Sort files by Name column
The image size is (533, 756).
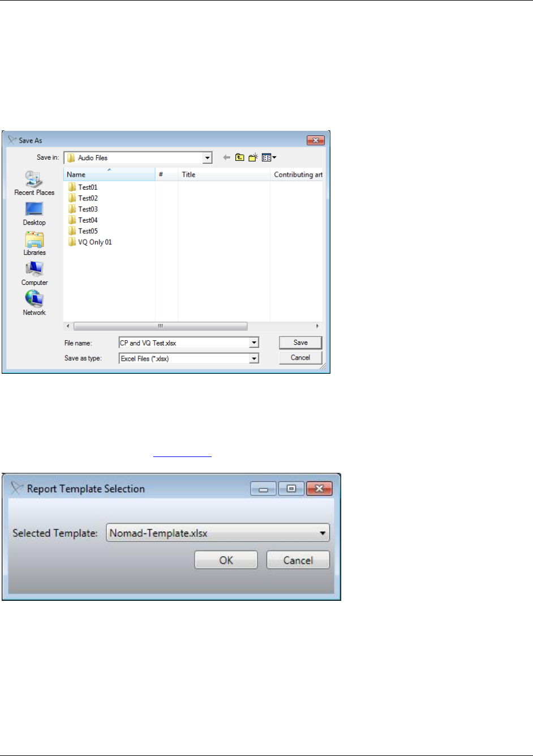pyautogui.click(x=109, y=174)
